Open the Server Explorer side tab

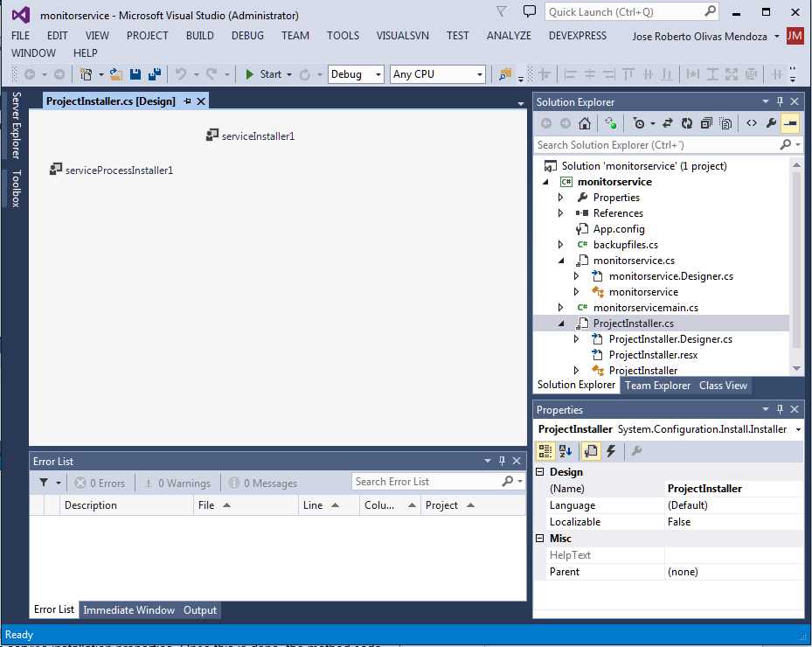17,125
